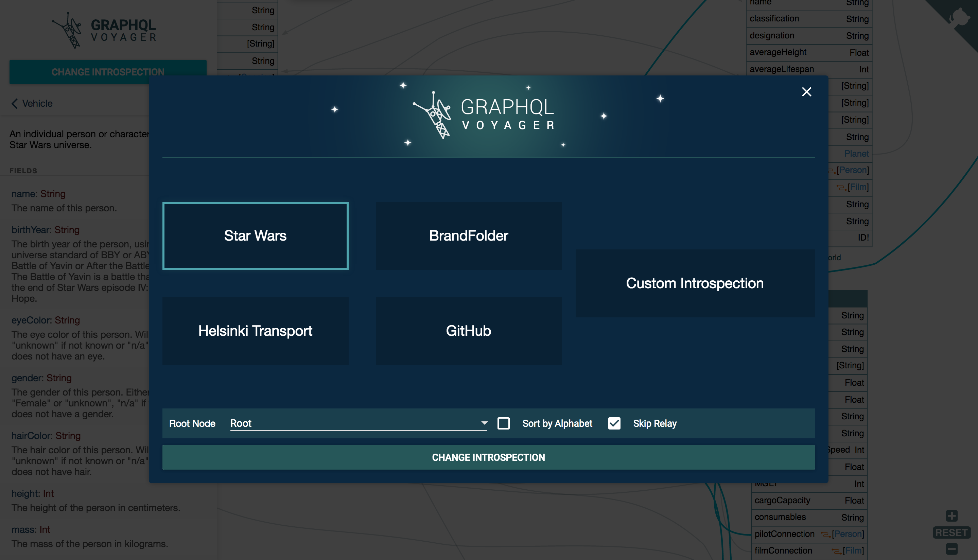The image size is (978, 560).
Task: Click the back chevron beside the Vehicle heading
Action: (x=14, y=103)
